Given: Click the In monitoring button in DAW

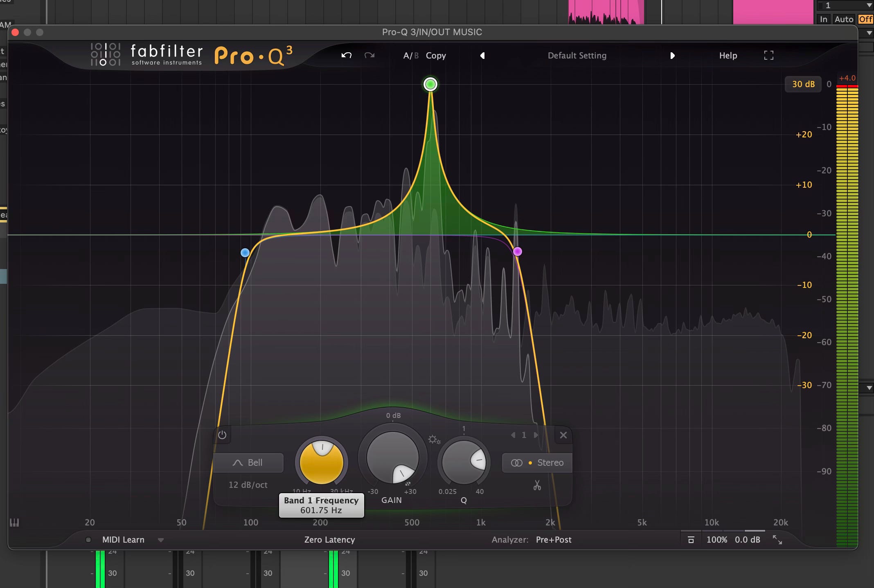Looking at the screenshot, I should click(x=824, y=19).
